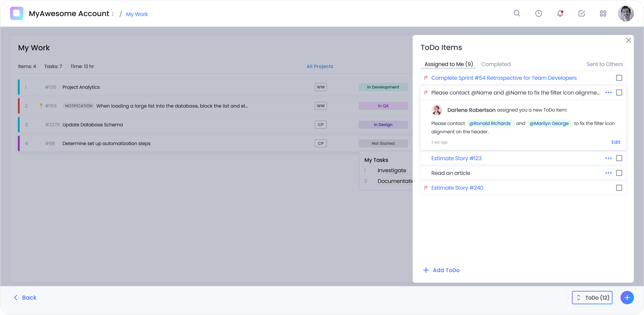Click the In QA status badge
The width and height of the screenshot is (644, 315).
coord(383,106)
